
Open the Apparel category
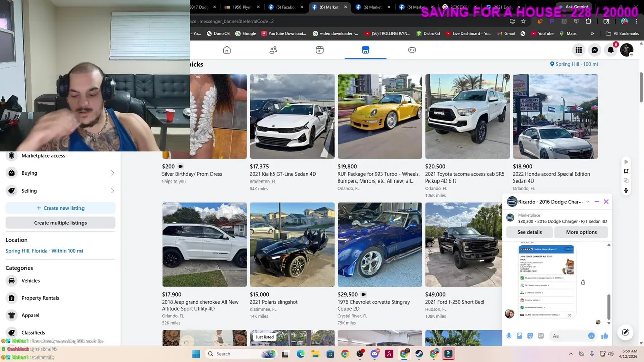pos(60,315)
